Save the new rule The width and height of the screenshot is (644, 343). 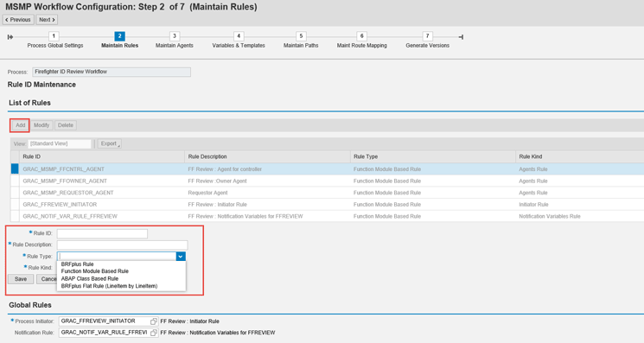click(21, 279)
